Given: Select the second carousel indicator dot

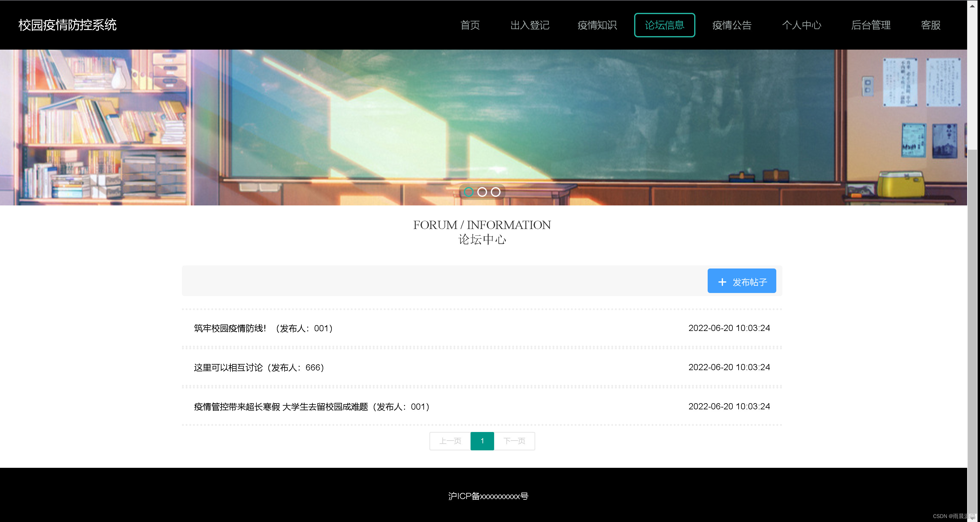Looking at the screenshot, I should (482, 192).
